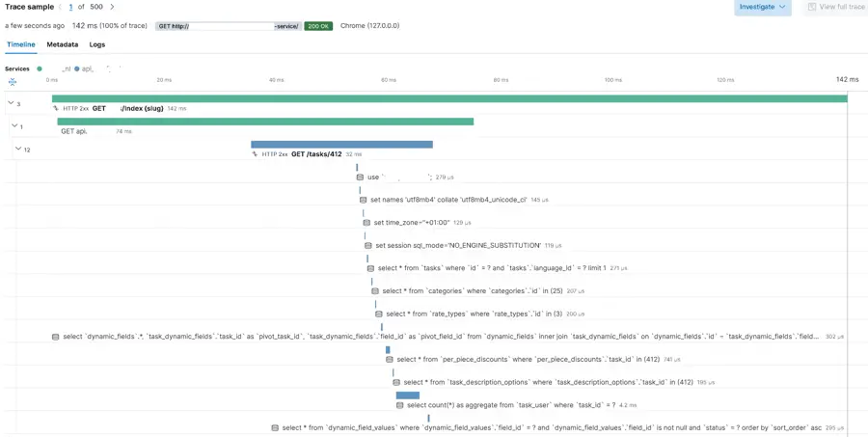This screenshot has height=437, width=868.
Task: Open the Logs tab
Action: pos(97,44)
